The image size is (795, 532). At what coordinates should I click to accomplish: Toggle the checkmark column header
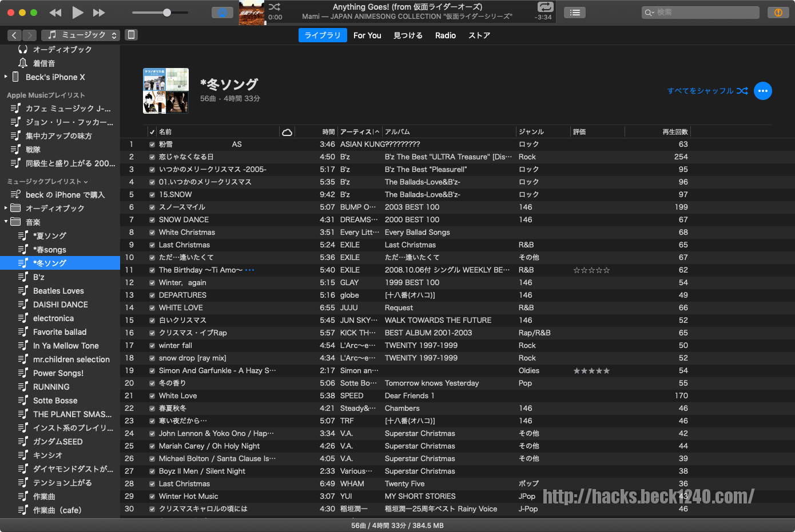coord(152,132)
